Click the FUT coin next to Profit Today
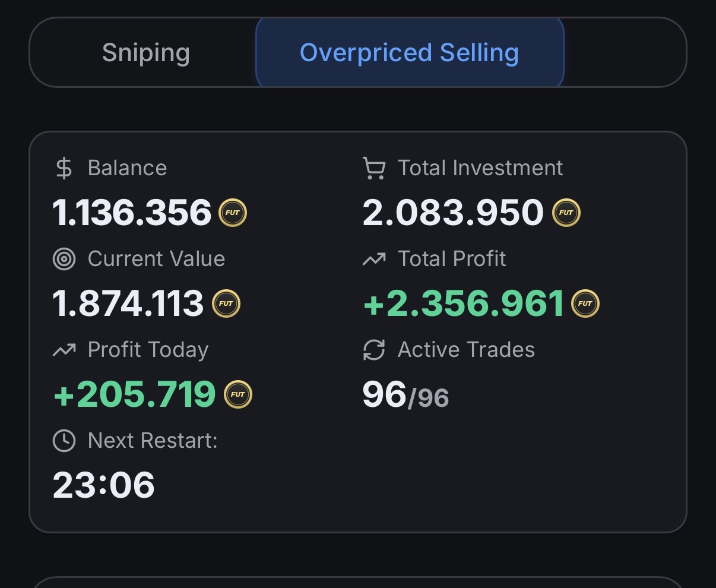 pyautogui.click(x=238, y=394)
